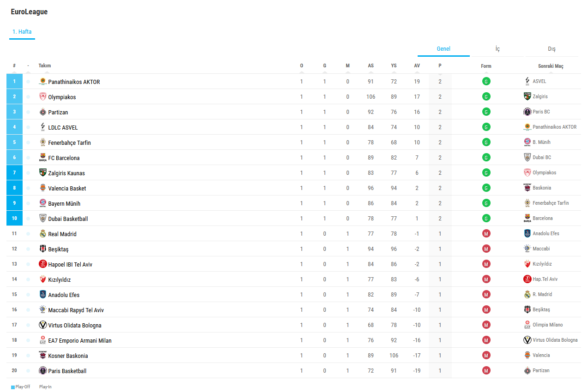Click the Takım column header
The height and width of the screenshot is (392, 587).
tap(45, 66)
